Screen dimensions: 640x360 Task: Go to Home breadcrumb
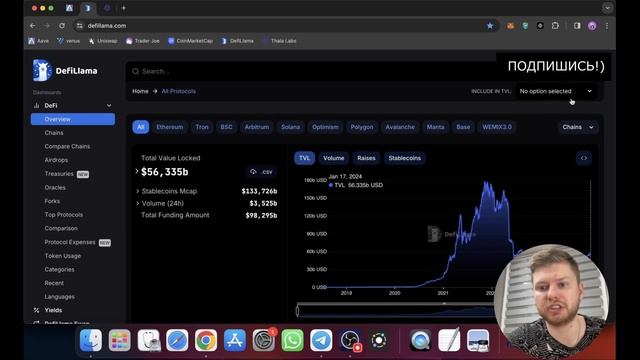point(140,91)
